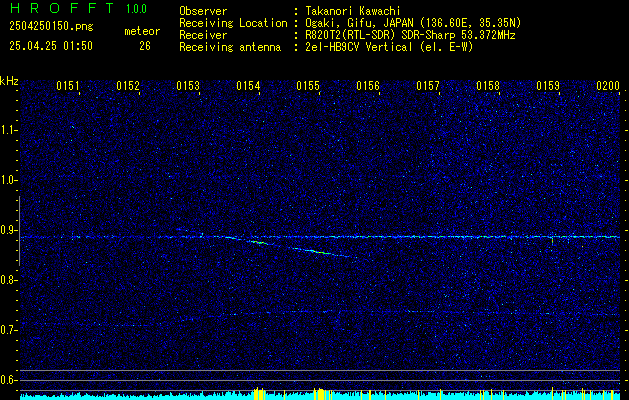
Task: Click the 0157 time marker
Action: (x=428, y=86)
